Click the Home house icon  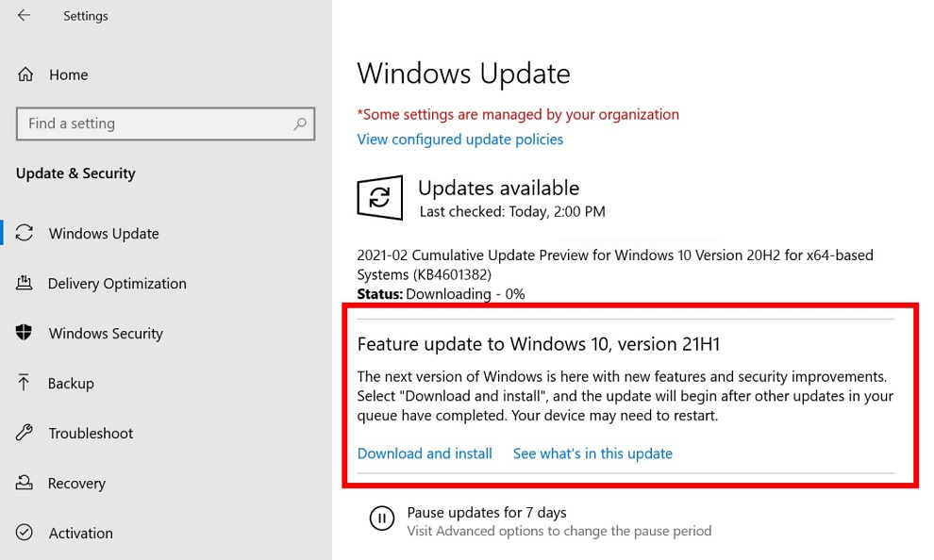(25, 74)
